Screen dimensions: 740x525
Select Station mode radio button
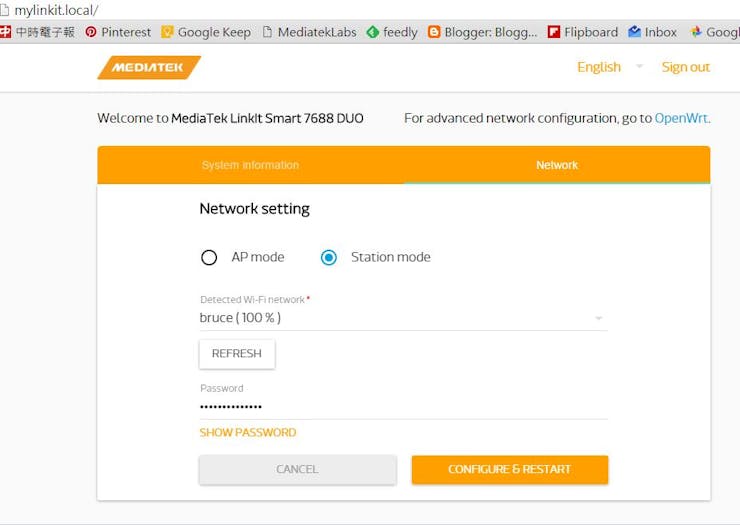(329, 257)
